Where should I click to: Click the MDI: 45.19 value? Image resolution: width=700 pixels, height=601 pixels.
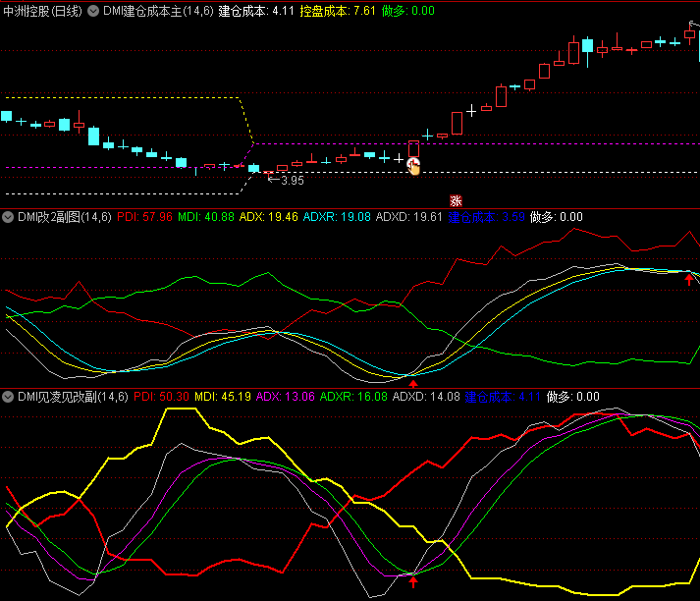[x=223, y=397]
